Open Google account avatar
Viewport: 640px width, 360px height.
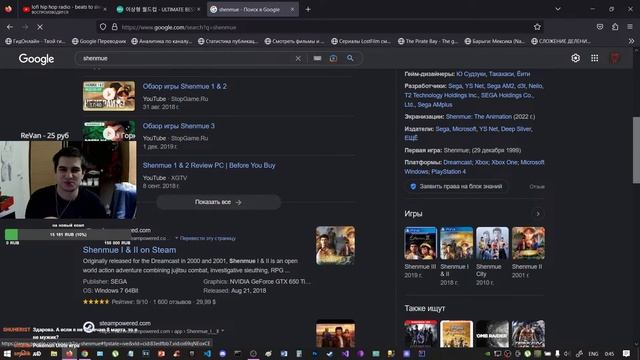pyautogui.click(x=615, y=58)
